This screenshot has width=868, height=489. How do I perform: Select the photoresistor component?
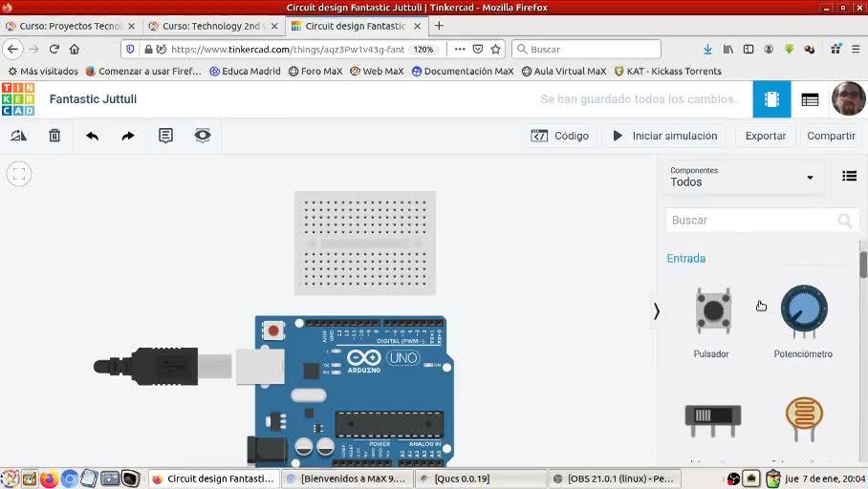[x=804, y=418]
